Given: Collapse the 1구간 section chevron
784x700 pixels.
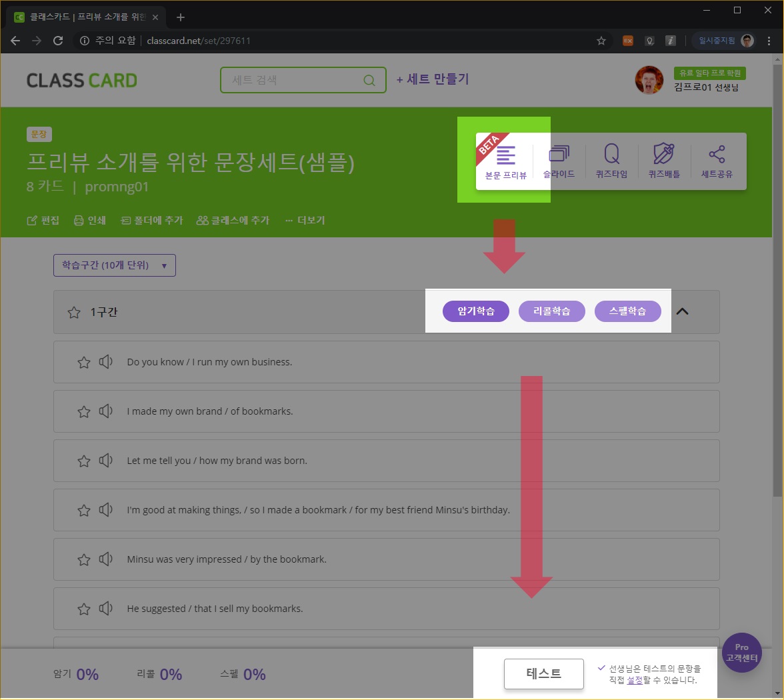Looking at the screenshot, I should [683, 311].
